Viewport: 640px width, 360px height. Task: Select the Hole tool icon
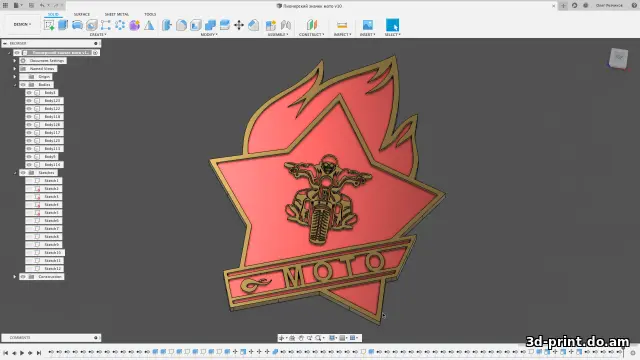click(x=91, y=25)
